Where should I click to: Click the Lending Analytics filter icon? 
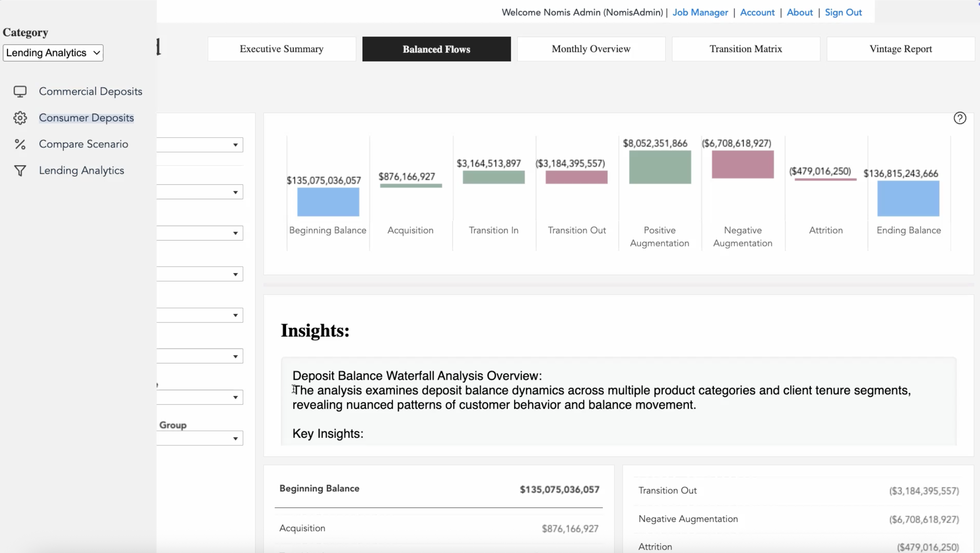(20, 170)
